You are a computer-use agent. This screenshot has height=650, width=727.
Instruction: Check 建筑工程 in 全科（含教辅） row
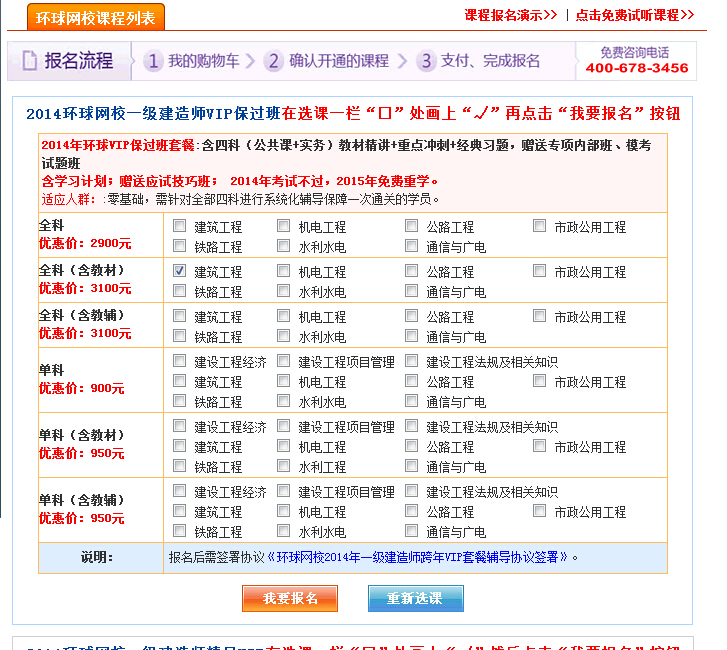pyautogui.click(x=179, y=316)
